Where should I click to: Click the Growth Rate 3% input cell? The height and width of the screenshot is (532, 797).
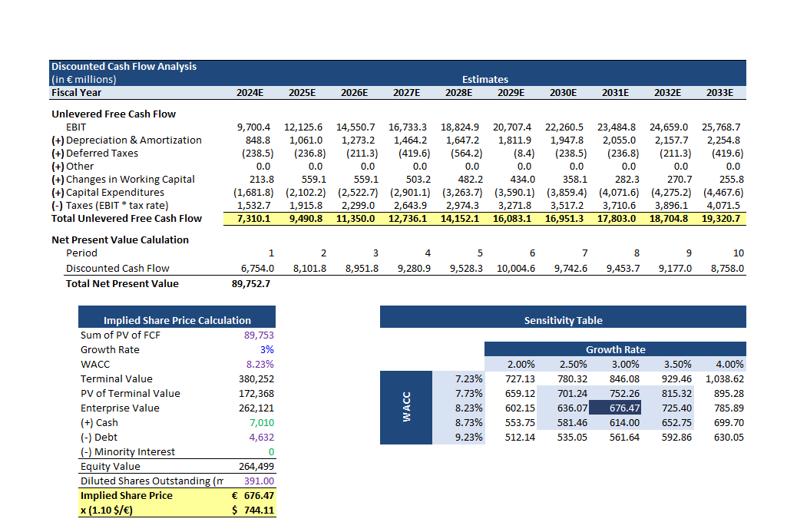click(x=267, y=350)
